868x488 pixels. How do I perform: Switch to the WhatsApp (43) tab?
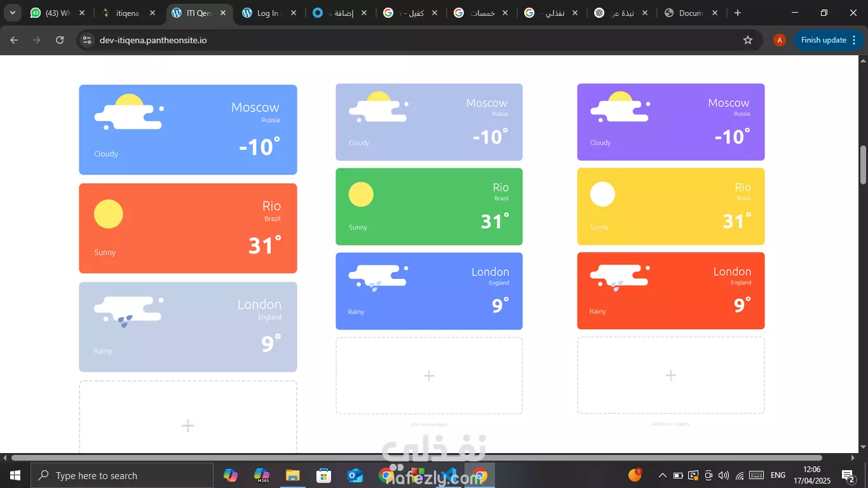[57, 13]
